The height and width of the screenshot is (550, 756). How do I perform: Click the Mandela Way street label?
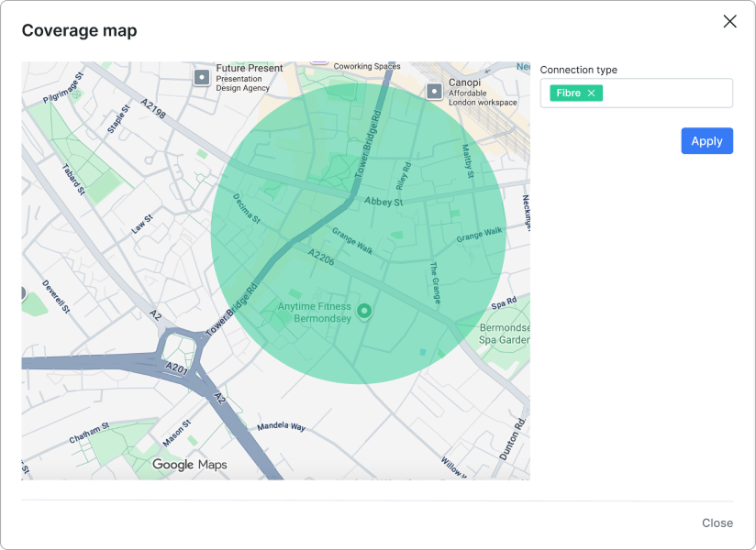pos(281,426)
